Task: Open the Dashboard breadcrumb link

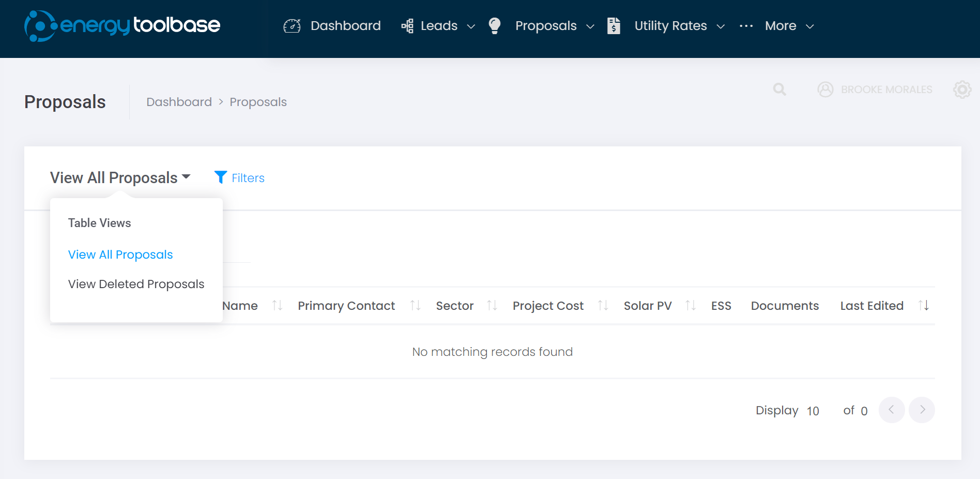Action: [179, 101]
